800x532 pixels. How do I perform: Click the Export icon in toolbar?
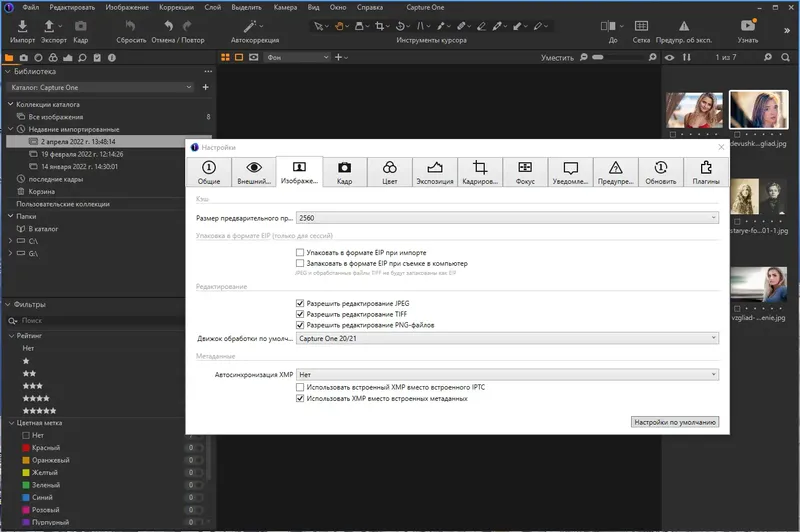[49, 26]
